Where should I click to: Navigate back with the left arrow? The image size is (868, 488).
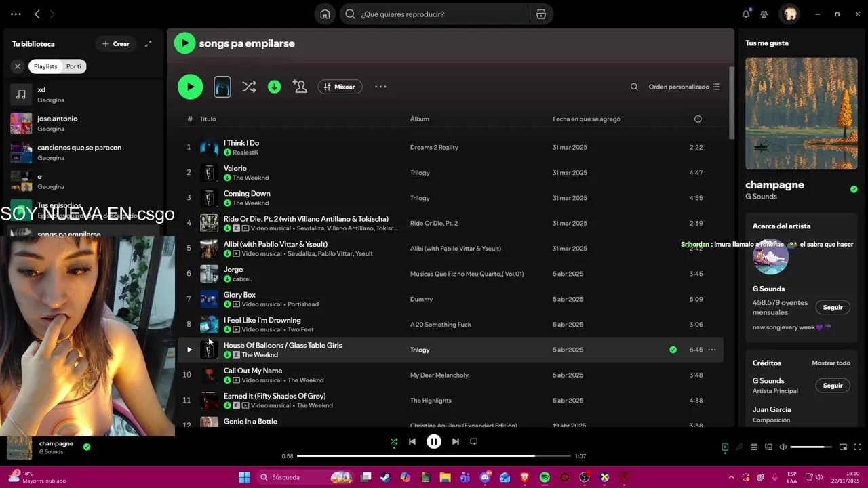tap(37, 14)
